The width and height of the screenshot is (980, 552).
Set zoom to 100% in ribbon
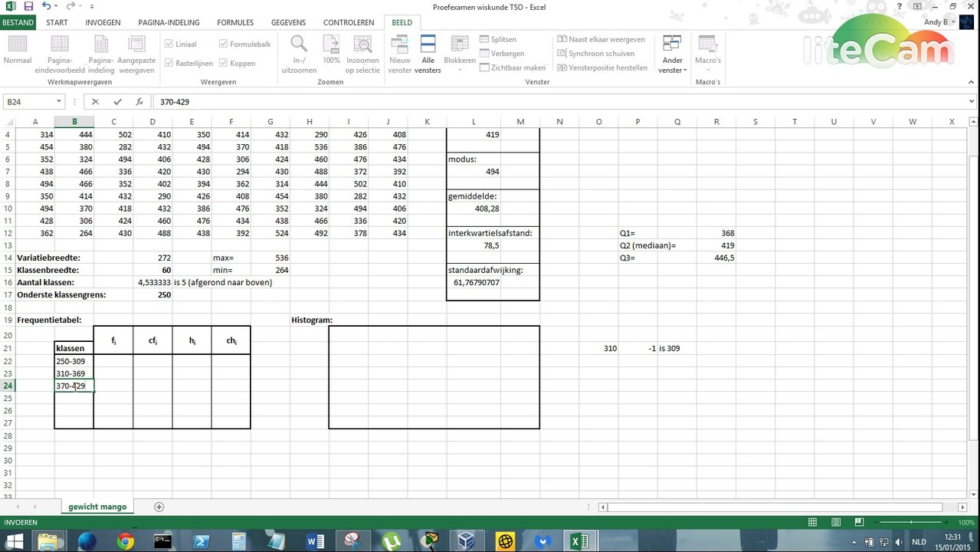pyautogui.click(x=331, y=51)
